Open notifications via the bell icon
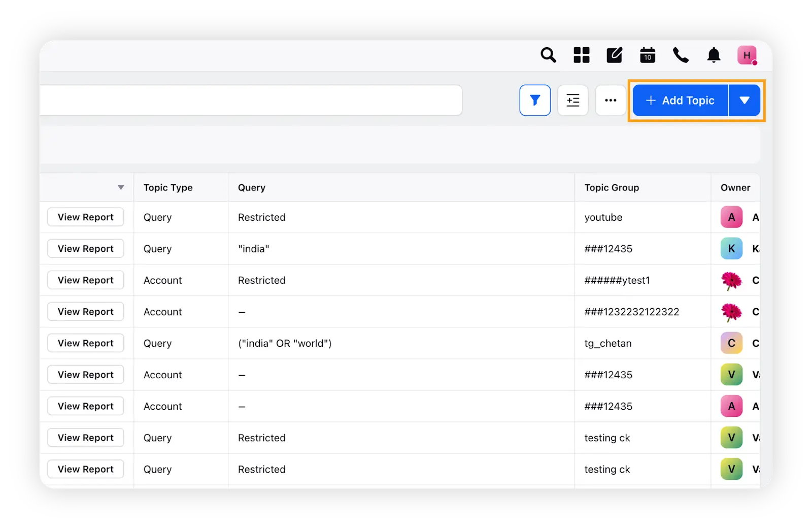 click(713, 55)
